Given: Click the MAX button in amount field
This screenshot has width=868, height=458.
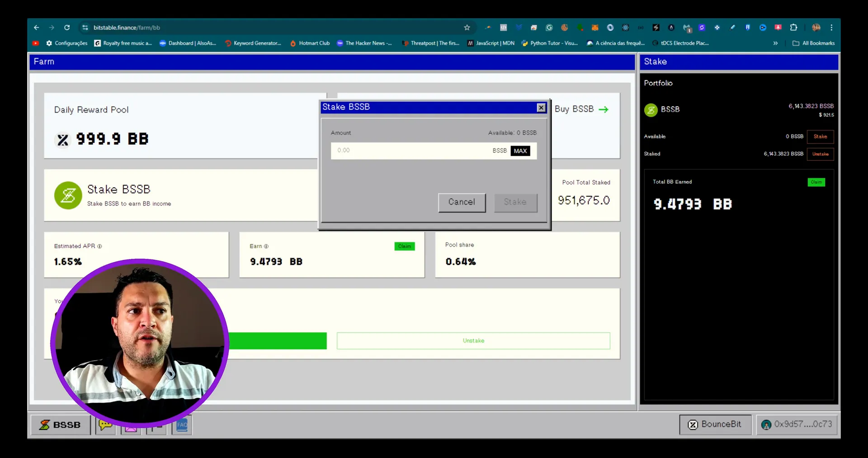Looking at the screenshot, I should 520,151.
